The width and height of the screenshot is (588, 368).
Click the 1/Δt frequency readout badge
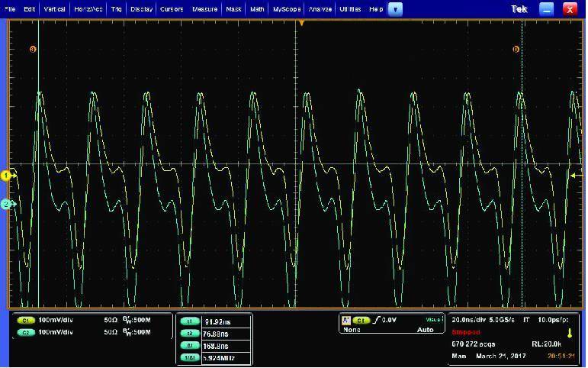pyautogui.click(x=189, y=357)
